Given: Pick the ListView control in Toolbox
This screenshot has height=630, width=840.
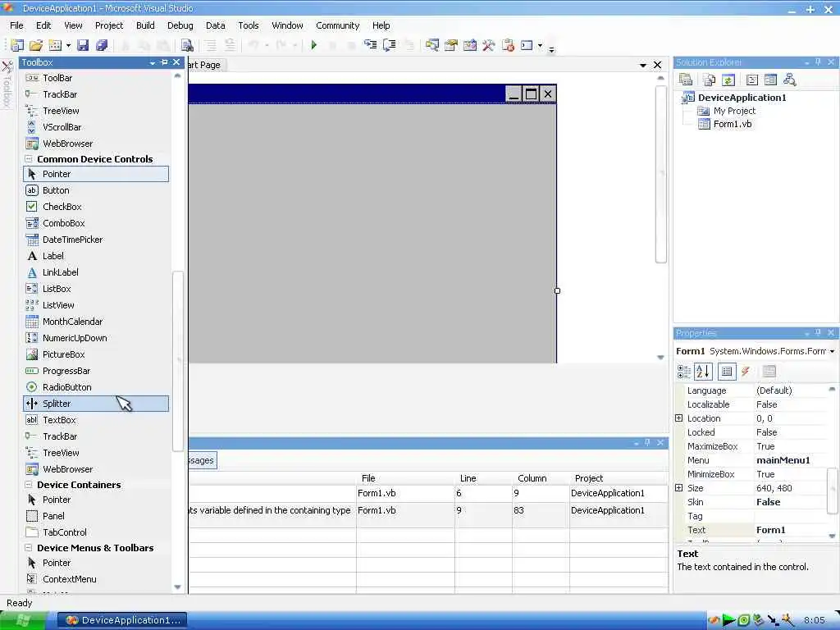Looking at the screenshot, I should pyautogui.click(x=96, y=305).
